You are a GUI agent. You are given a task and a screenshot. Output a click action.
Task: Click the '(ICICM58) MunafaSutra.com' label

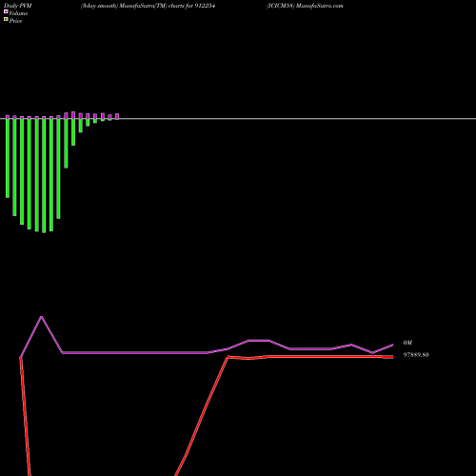tap(305, 6)
